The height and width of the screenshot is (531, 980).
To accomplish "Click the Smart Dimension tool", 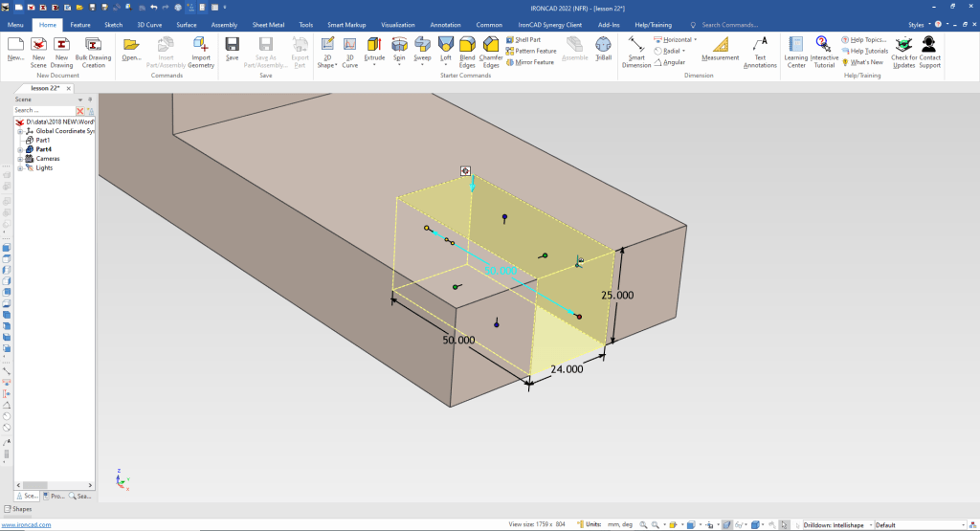I will (636, 48).
